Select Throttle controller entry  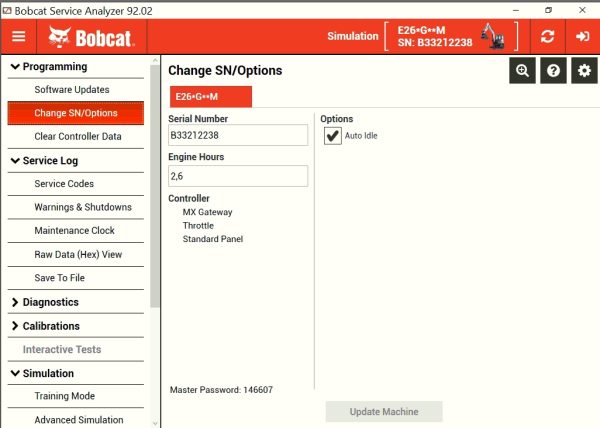(x=198, y=226)
